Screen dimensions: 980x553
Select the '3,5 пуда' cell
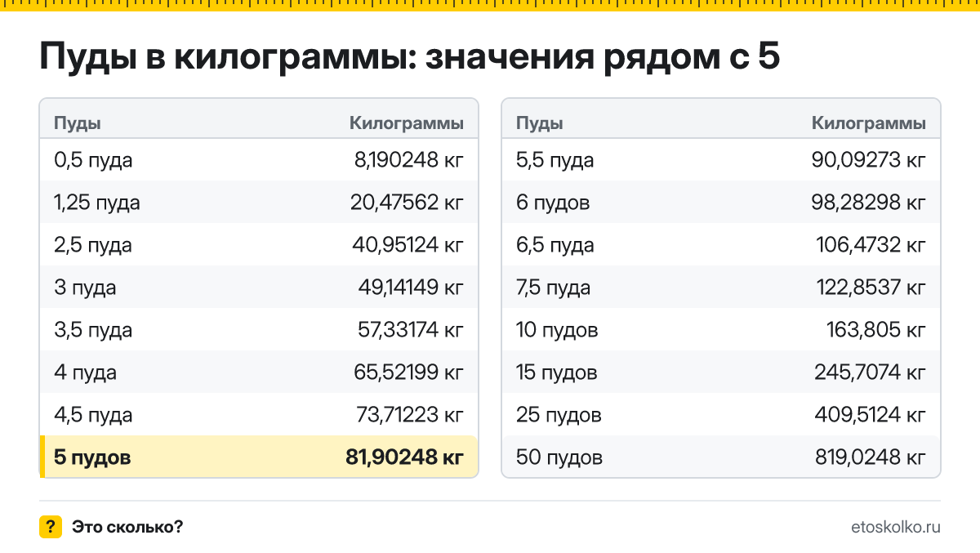coord(93,331)
